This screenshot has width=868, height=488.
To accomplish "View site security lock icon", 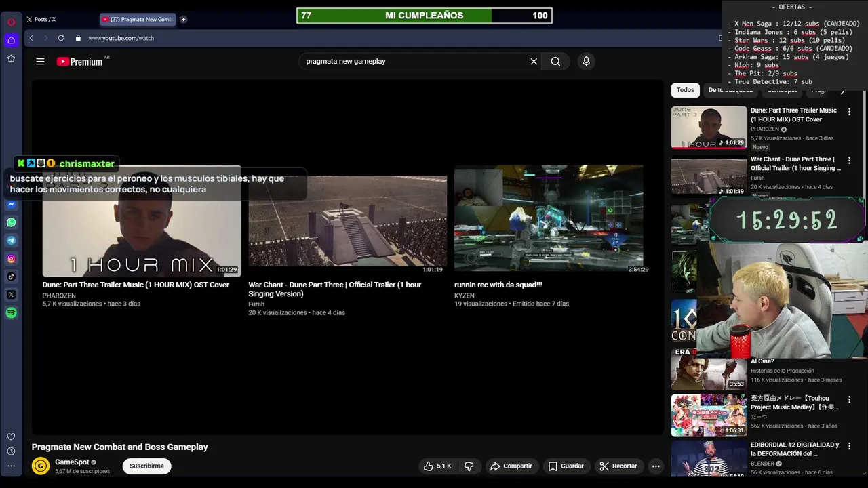I will tap(78, 38).
